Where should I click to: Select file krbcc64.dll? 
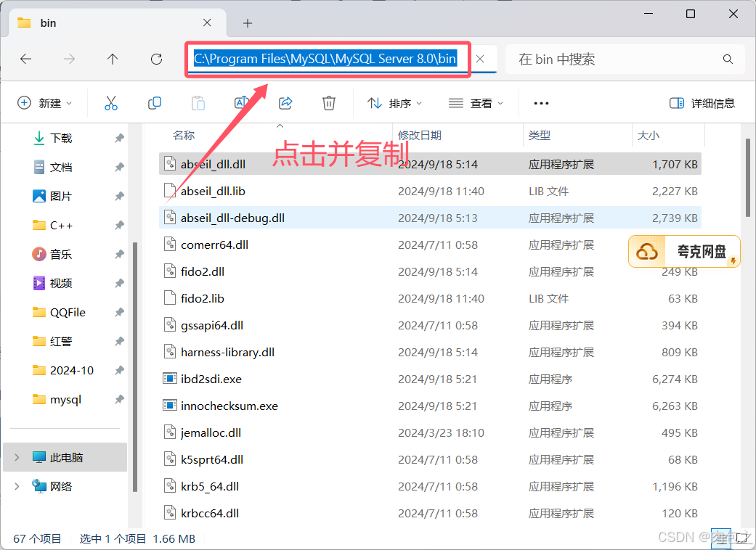[430, 514]
